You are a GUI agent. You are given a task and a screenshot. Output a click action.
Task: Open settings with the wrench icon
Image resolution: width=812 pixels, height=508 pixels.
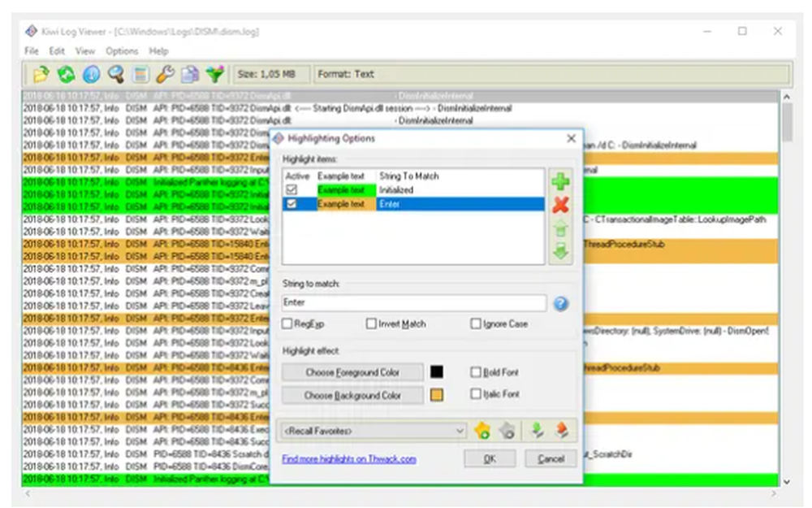pyautogui.click(x=165, y=75)
